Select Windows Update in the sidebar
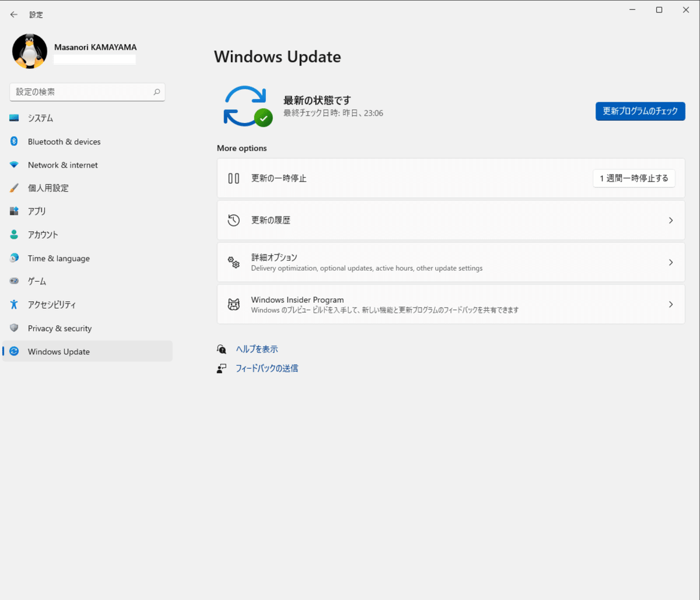The image size is (700, 600). pos(87,351)
